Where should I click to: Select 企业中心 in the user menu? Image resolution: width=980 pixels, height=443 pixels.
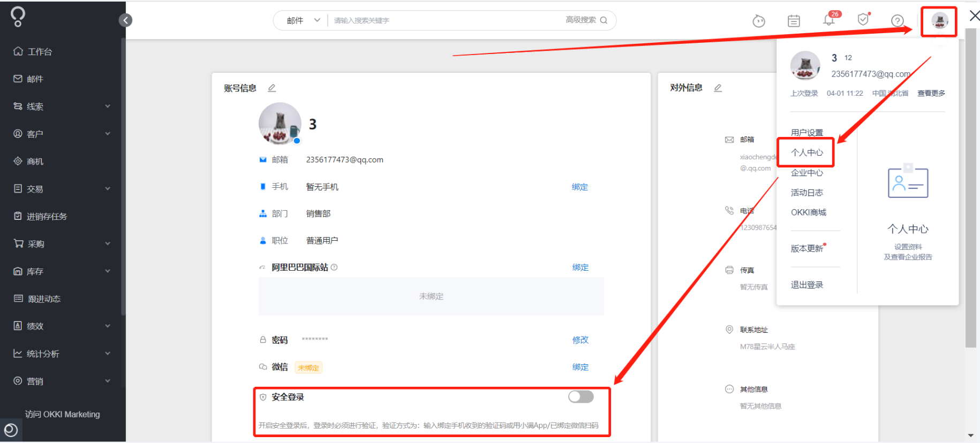tap(807, 173)
